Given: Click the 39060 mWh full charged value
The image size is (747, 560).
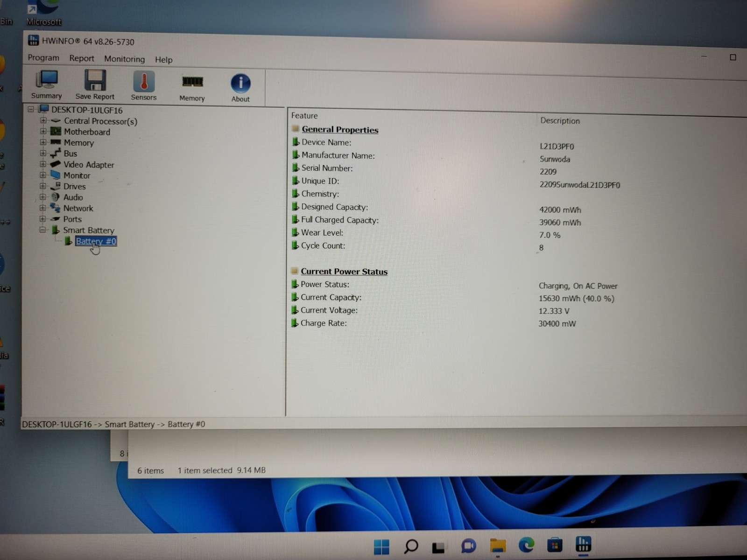Looking at the screenshot, I should pos(560,223).
